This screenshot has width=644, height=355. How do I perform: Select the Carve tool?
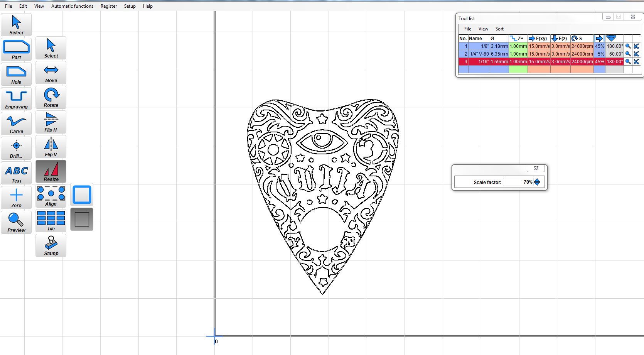tap(16, 123)
